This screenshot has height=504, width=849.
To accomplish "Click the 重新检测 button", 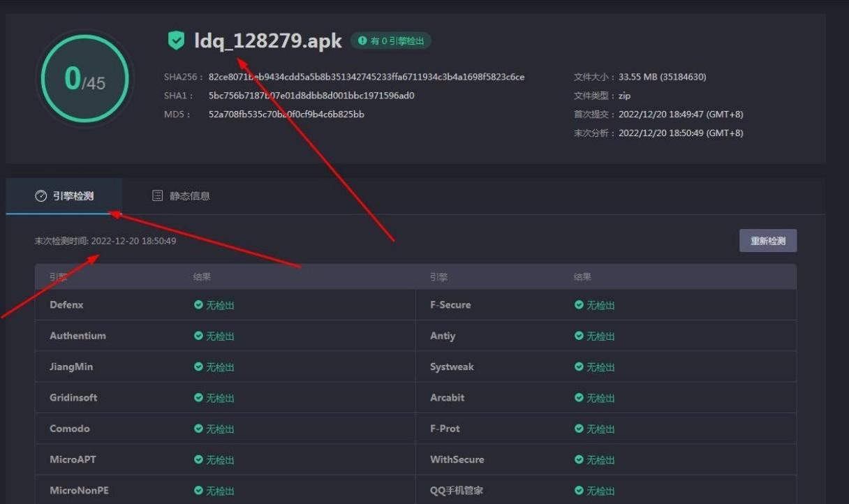I will point(768,240).
